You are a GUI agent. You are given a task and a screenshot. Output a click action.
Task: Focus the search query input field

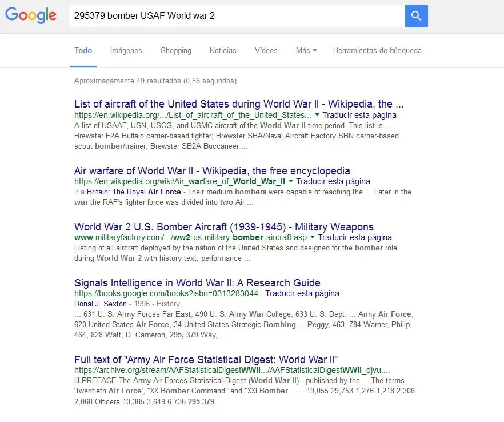237,16
